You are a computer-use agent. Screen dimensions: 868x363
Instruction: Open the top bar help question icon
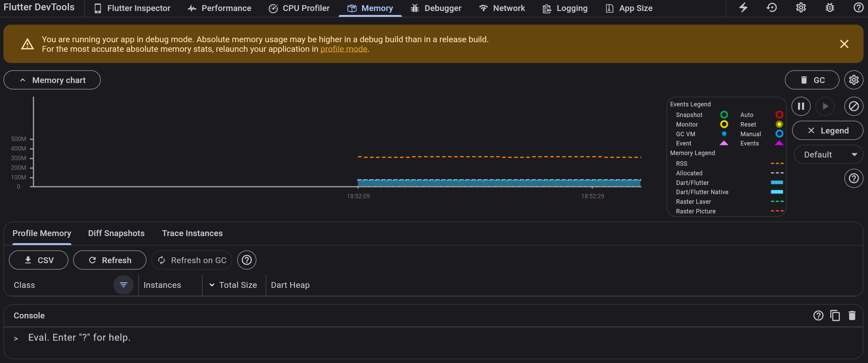(x=858, y=8)
